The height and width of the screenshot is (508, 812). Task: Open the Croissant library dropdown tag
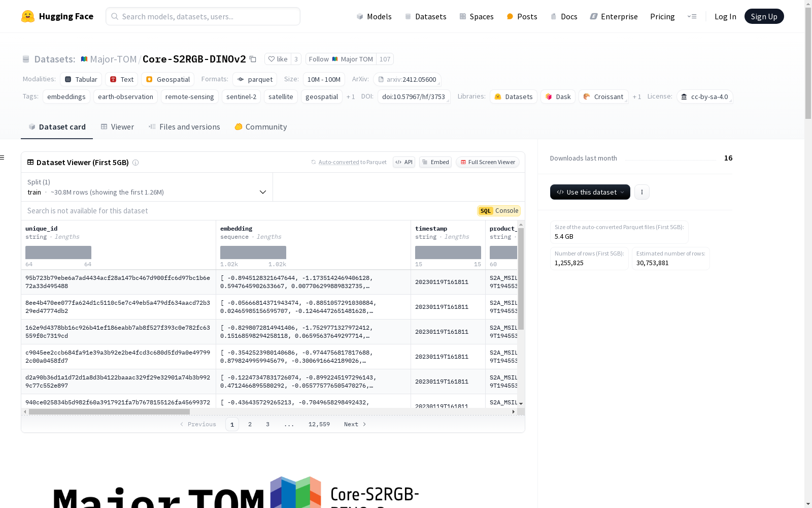click(x=603, y=97)
